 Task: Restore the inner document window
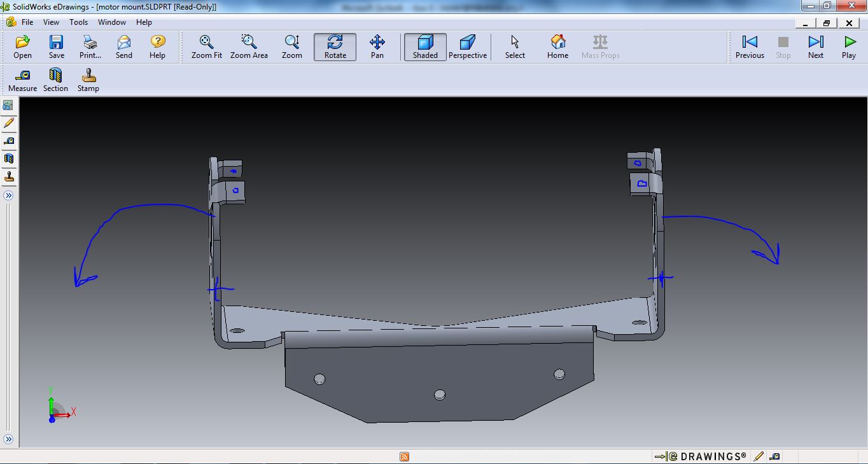point(827,22)
